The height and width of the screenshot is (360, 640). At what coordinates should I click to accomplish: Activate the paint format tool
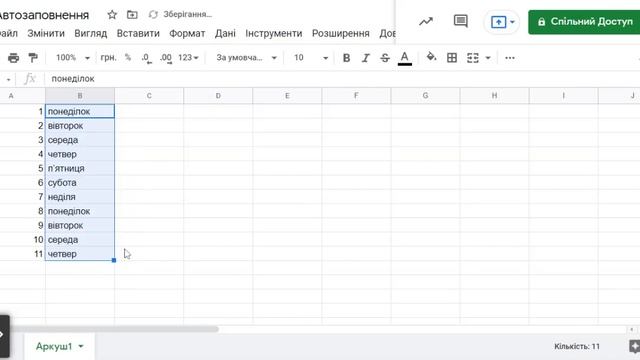click(33, 58)
